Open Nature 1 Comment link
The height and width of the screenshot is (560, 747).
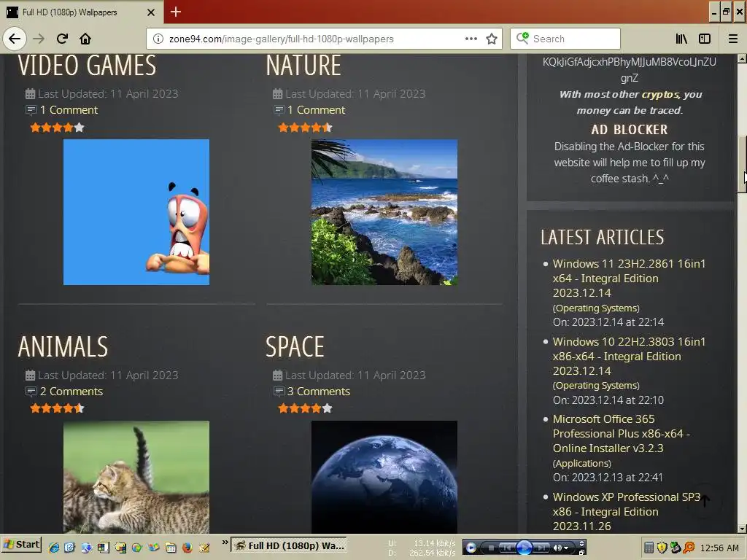pos(316,110)
